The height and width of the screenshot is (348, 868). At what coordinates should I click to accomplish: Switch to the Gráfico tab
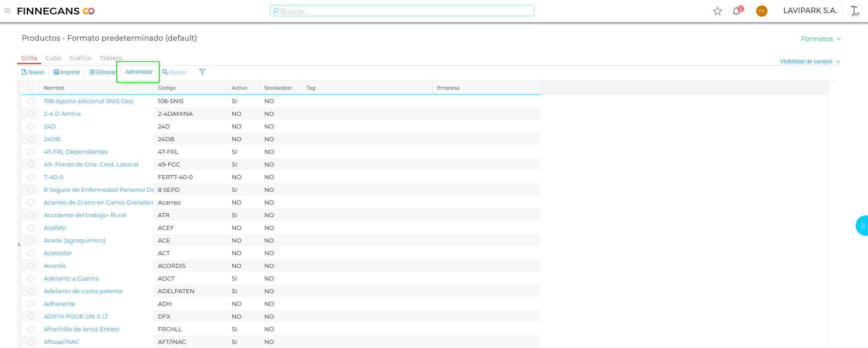tap(81, 58)
